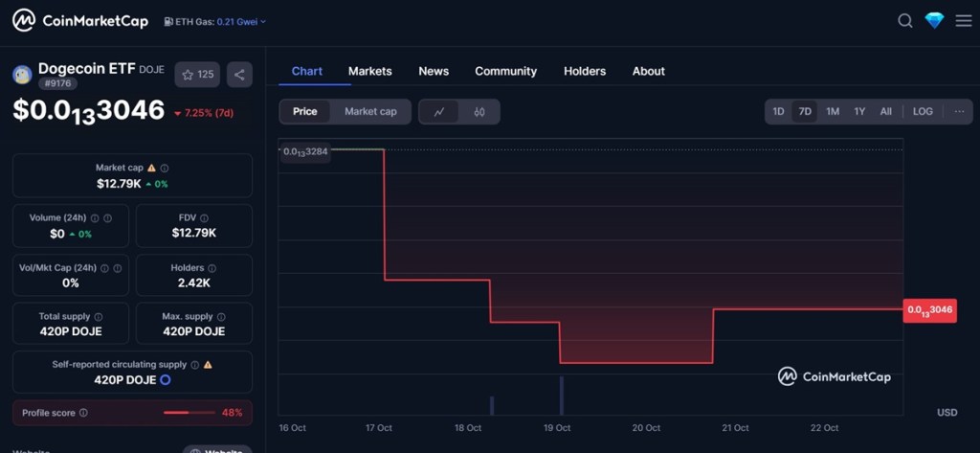Click the red current price tag on chart
The width and height of the screenshot is (980, 453).
pyautogui.click(x=930, y=309)
